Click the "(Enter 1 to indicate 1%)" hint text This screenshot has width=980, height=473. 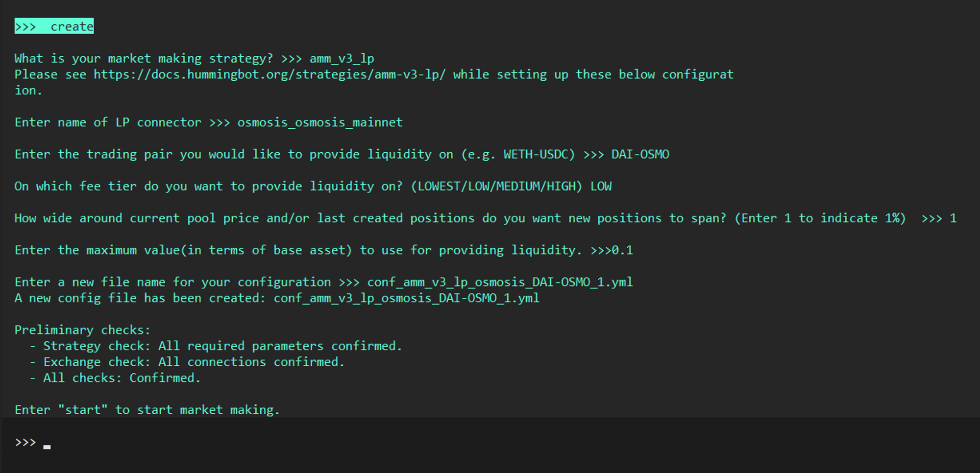click(x=820, y=218)
